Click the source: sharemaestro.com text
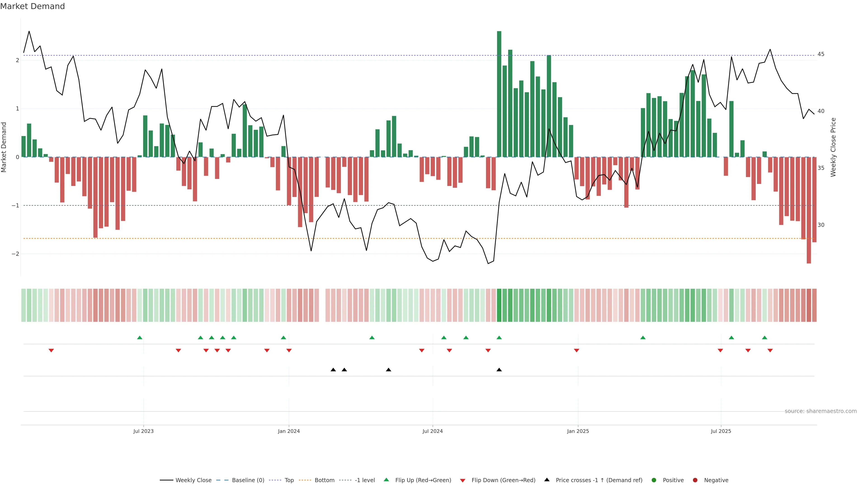Screen dimensions: 868x488 click(x=821, y=411)
